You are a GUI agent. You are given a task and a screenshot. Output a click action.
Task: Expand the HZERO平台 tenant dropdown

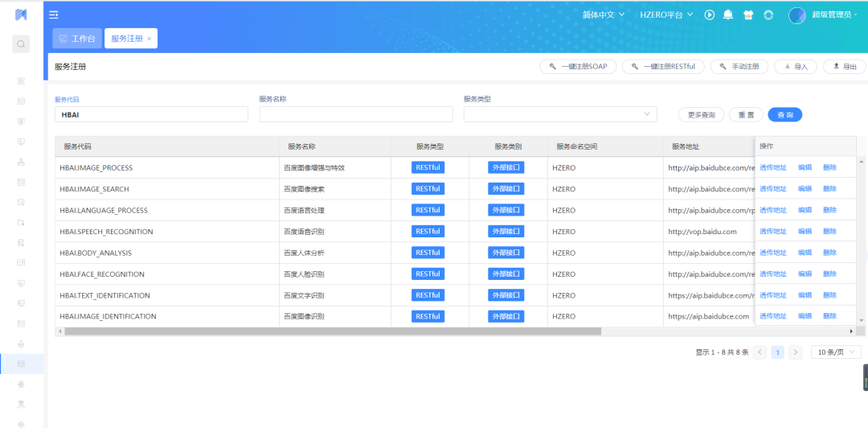pyautogui.click(x=666, y=14)
